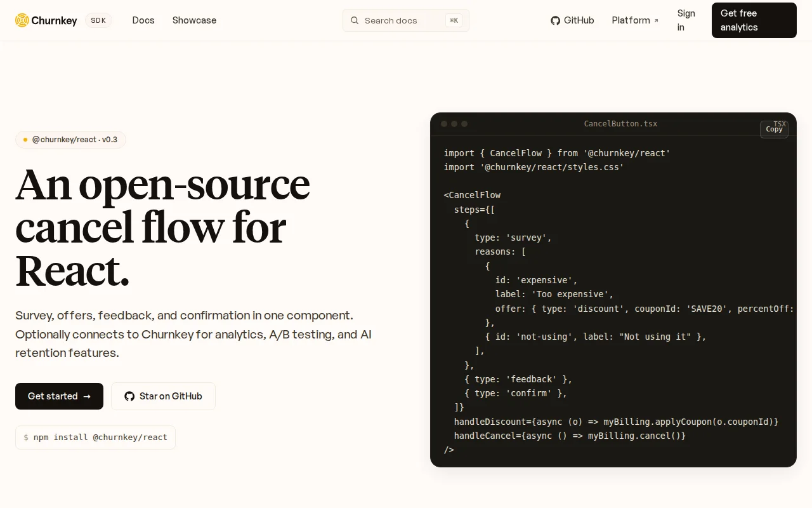Click the closing /> code line
The height and width of the screenshot is (508, 812).
click(449, 450)
